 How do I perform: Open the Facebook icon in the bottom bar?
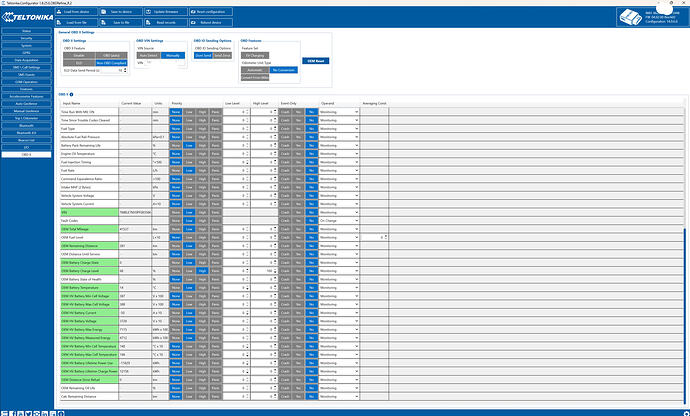(13, 413)
